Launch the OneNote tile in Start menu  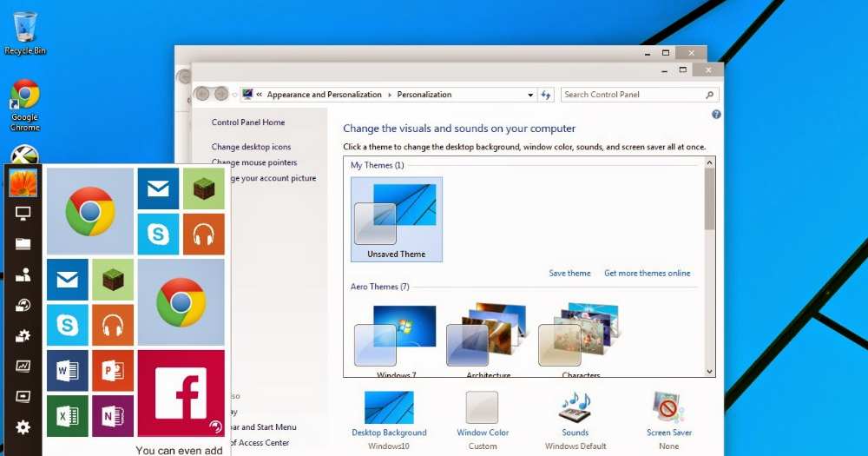pos(113,416)
